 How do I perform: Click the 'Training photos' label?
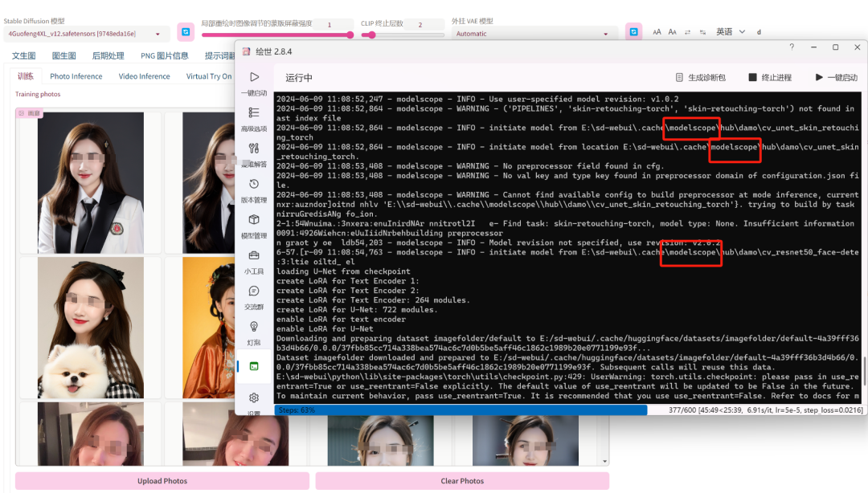(x=38, y=94)
